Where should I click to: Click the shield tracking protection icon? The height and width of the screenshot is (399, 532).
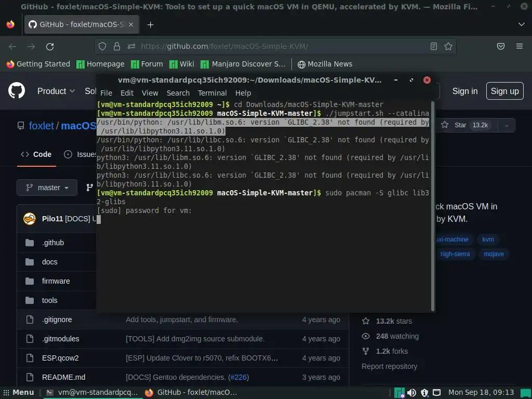[102, 46]
